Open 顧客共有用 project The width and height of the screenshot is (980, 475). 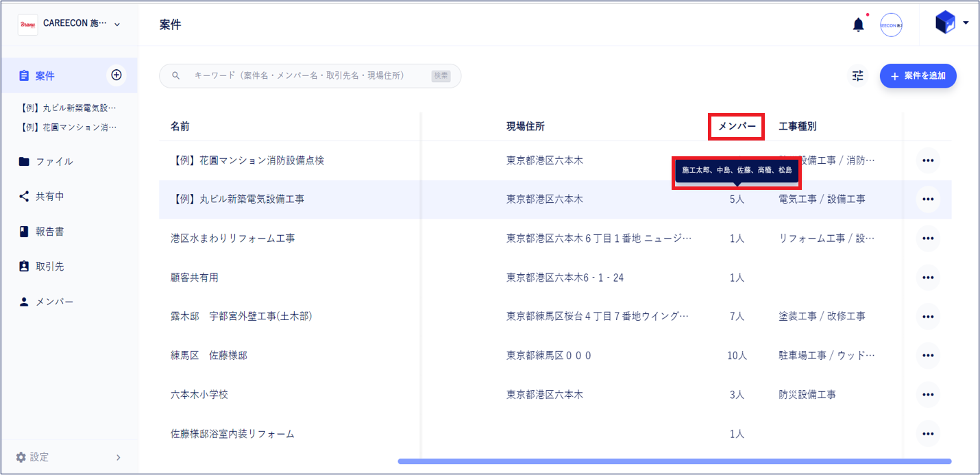point(195,278)
